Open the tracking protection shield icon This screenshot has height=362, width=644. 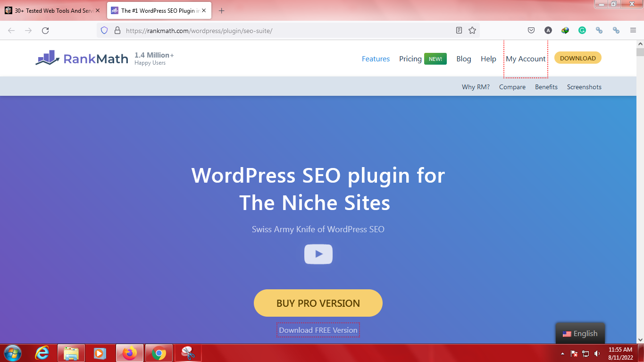click(105, 30)
